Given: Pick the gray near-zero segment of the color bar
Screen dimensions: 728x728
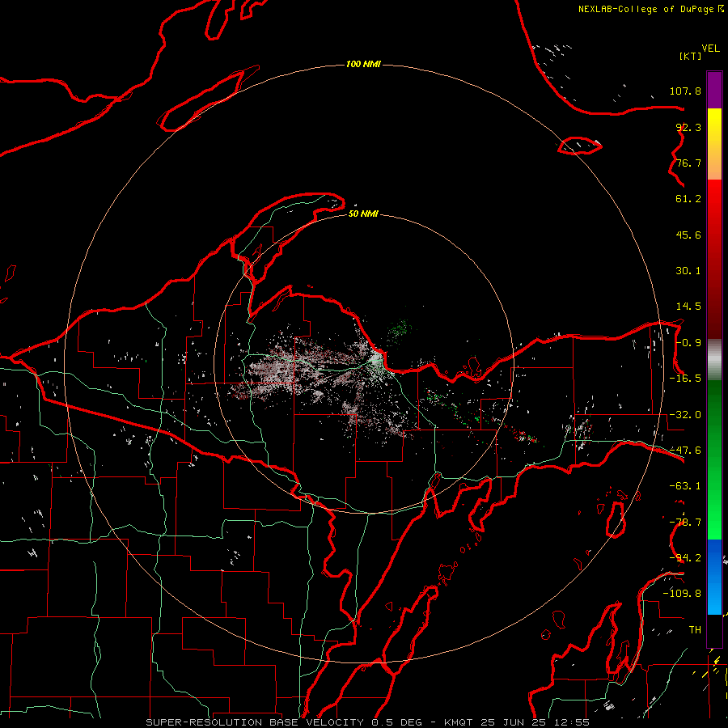Looking at the screenshot, I should [x=714, y=360].
